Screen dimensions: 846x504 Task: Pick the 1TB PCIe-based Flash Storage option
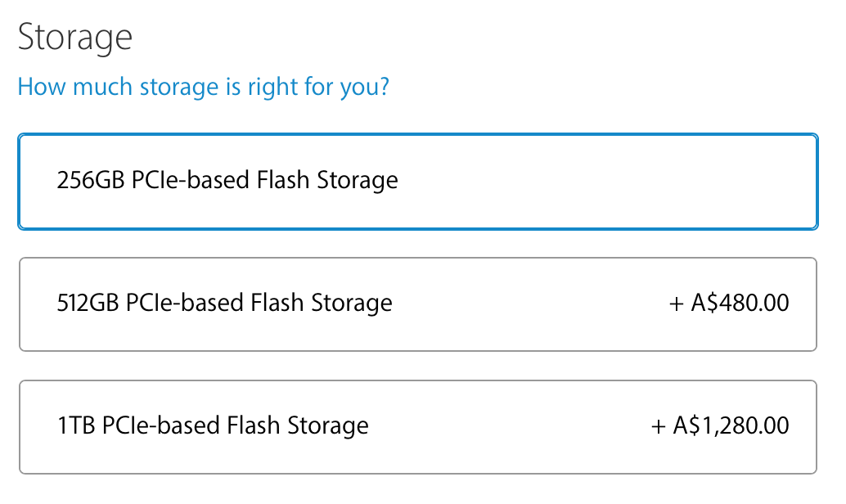[417, 426]
